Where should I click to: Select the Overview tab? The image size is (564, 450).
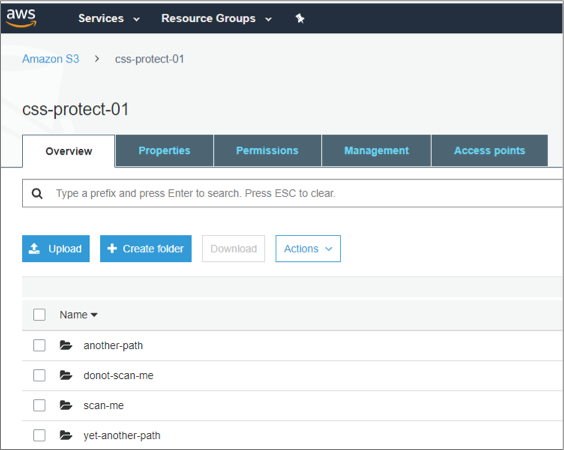click(69, 151)
